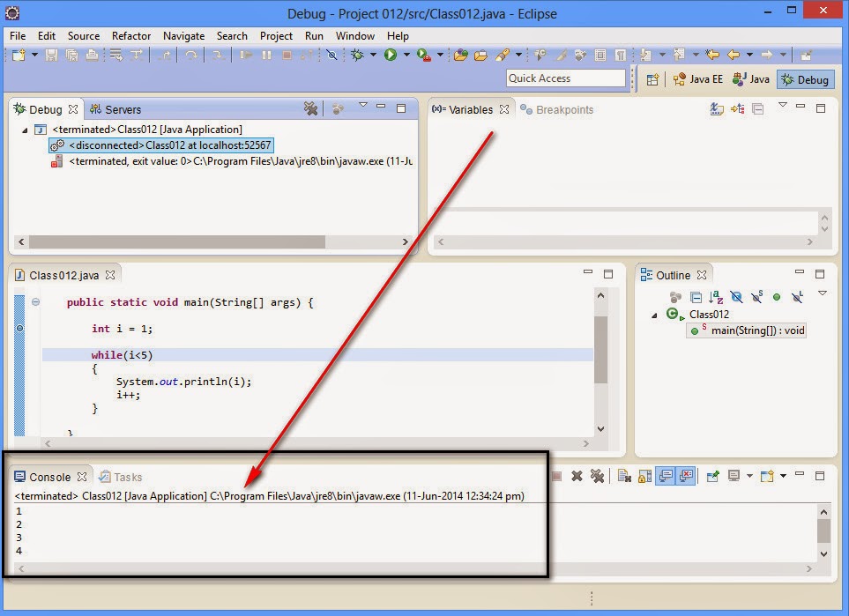Image resolution: width=849 pixels, height=616 pixels.
Task: Select the Skip All Breakpoints icon
Action: pos(331,55)
